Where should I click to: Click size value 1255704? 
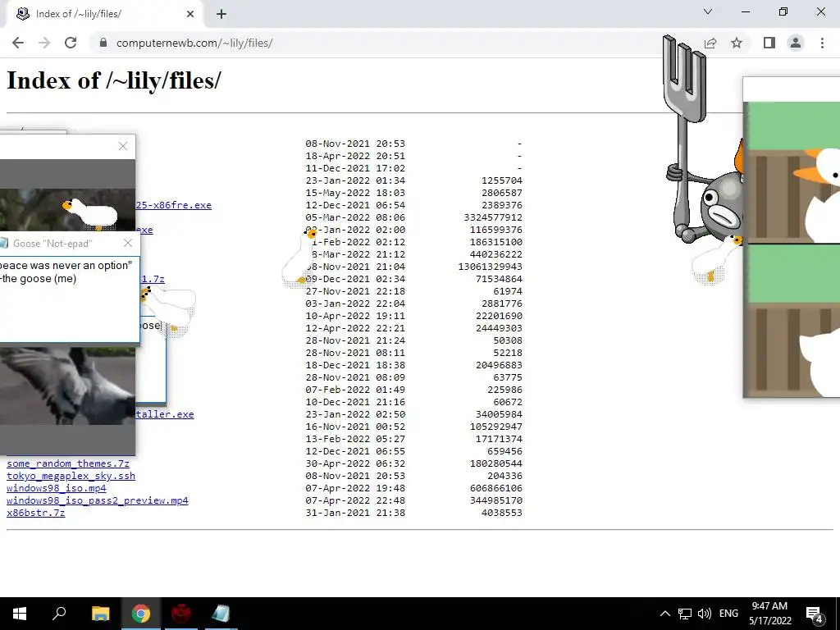tap(502, 180)
